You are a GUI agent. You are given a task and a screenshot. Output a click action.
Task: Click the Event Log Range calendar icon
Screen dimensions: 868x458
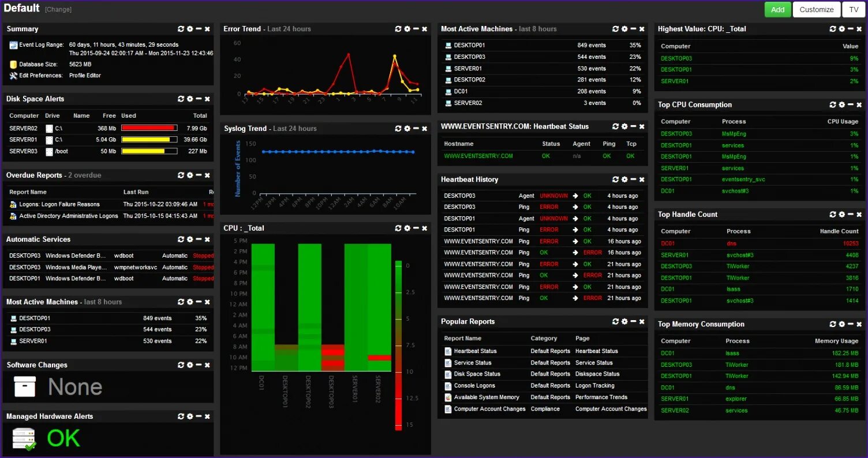coord(14,44)
